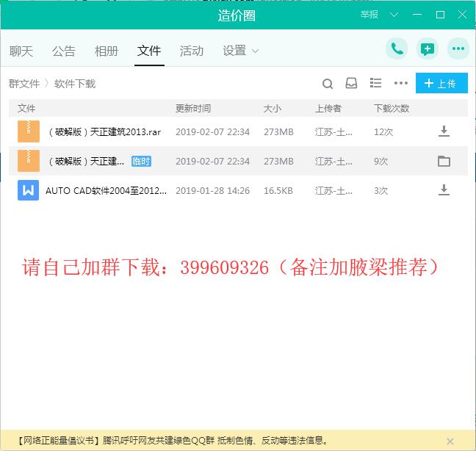
Task: Click the 举报 report link
Action: click(x=369, y=15)
